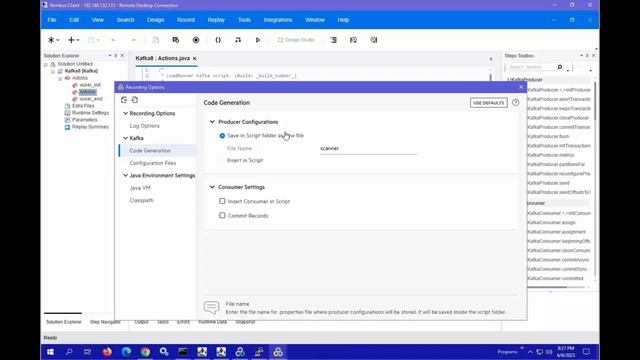Collapse Recording Options sidebar group
Viewport: 640px width, 360px height.
pyautogui.click(x=125, y=113)
